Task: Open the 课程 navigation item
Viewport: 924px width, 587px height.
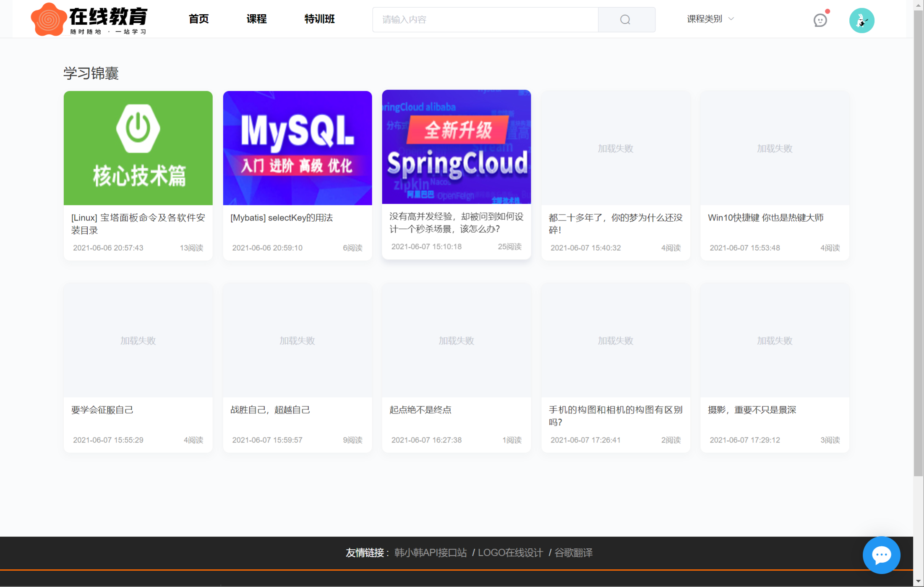Action: pyautogui.click(x=256, y=19)
